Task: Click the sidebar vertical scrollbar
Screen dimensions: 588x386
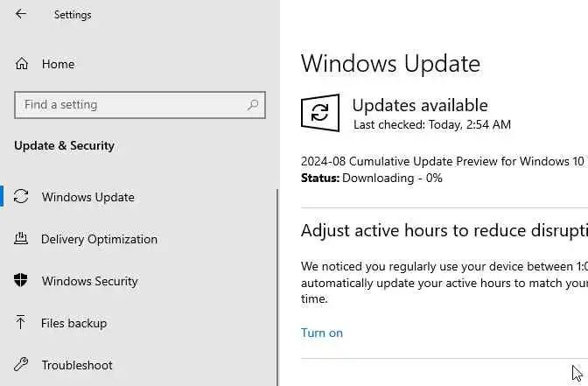Action: (x=277, y=280)
